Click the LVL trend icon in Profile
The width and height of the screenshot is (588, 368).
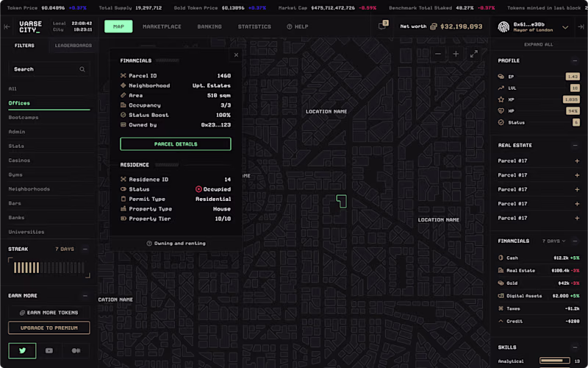coord(501,88)
